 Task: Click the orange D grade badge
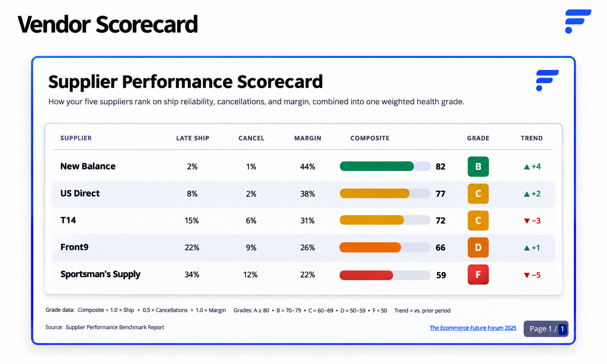coord(478,248)
